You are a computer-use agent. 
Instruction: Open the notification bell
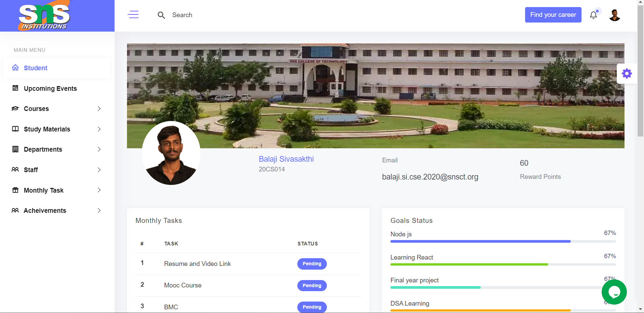coord(593,15)
